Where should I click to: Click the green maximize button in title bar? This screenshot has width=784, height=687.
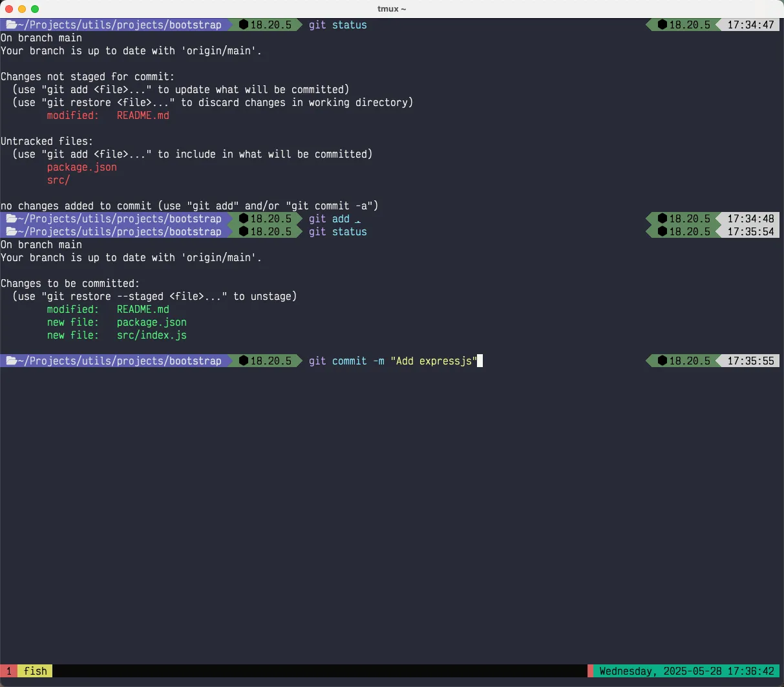35,9
